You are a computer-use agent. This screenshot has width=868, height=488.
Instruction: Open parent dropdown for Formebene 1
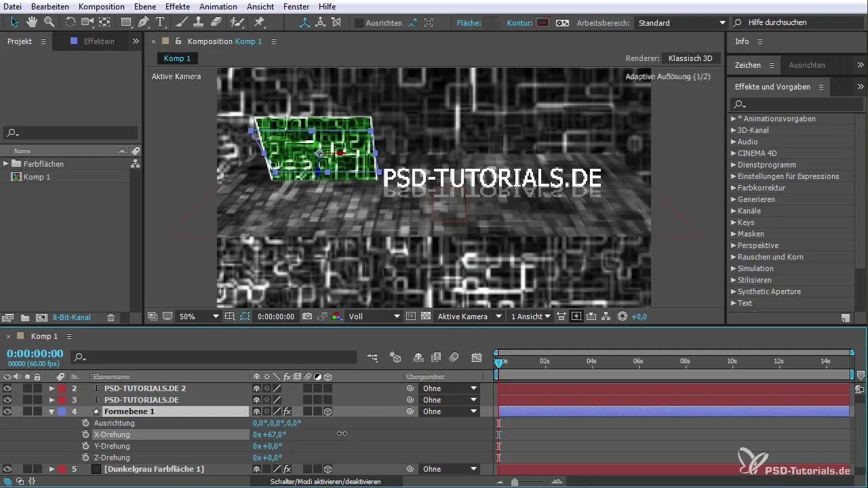tap(450, 411)
